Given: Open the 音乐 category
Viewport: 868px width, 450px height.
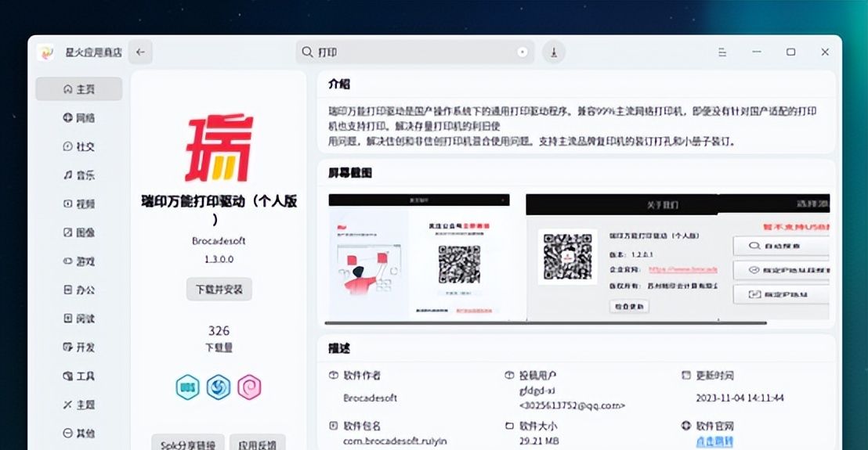Looking at the screenshot, I should (x=78, y=175).
